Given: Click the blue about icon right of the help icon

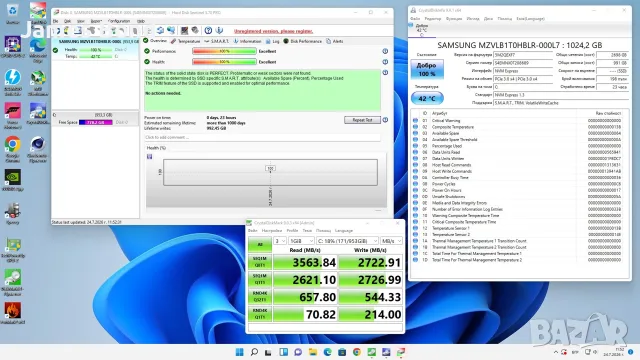Looking at the screenshot, I should coord(219,31).
